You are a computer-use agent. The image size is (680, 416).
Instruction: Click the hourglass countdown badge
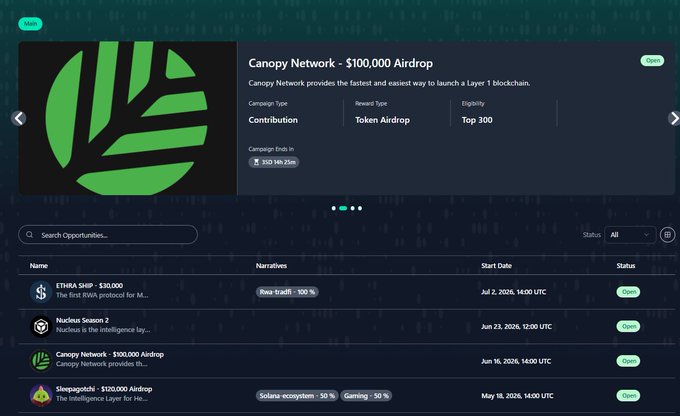point(274,162)
